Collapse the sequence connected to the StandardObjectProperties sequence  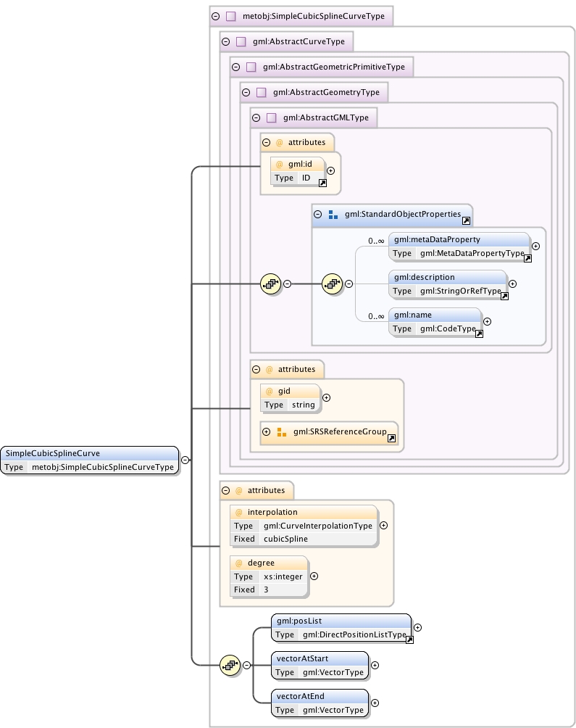point(288,284)
